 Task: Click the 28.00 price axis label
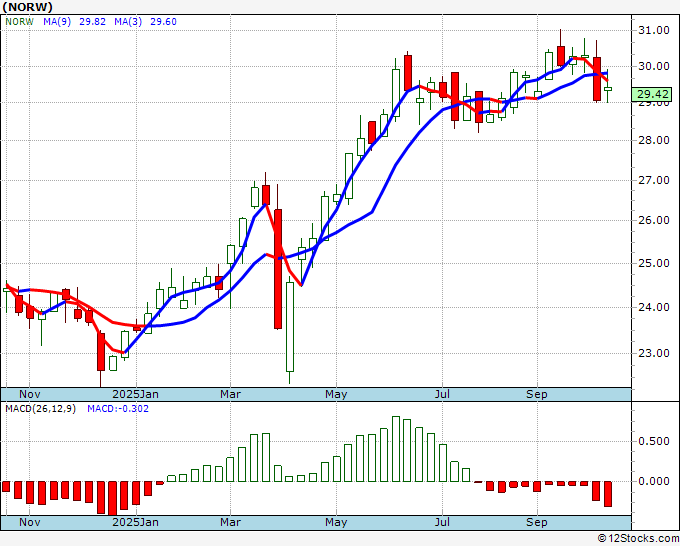[654, 140]
